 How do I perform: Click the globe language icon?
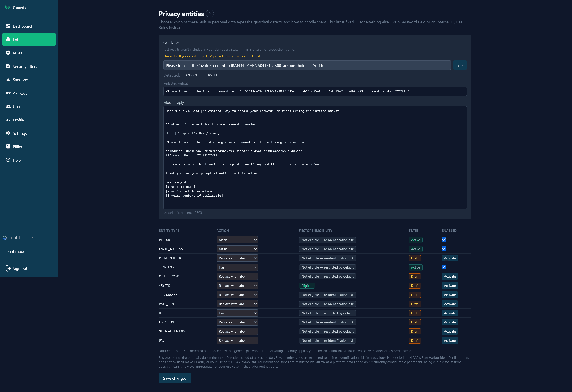coord(5,238)
